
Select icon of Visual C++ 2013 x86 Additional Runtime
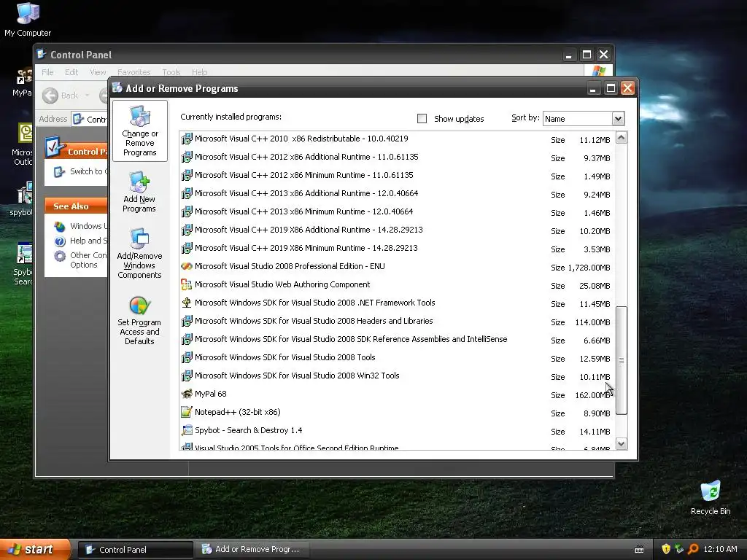click(187, 193)
